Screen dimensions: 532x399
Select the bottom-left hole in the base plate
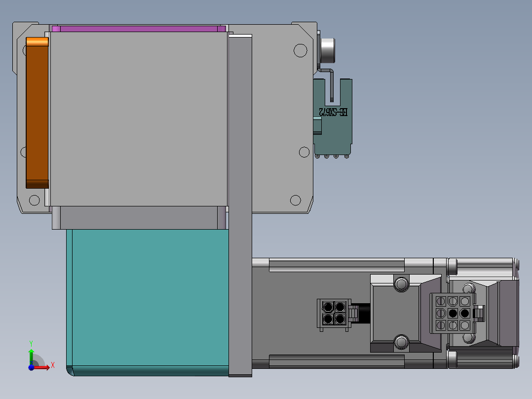pos(34,200)
